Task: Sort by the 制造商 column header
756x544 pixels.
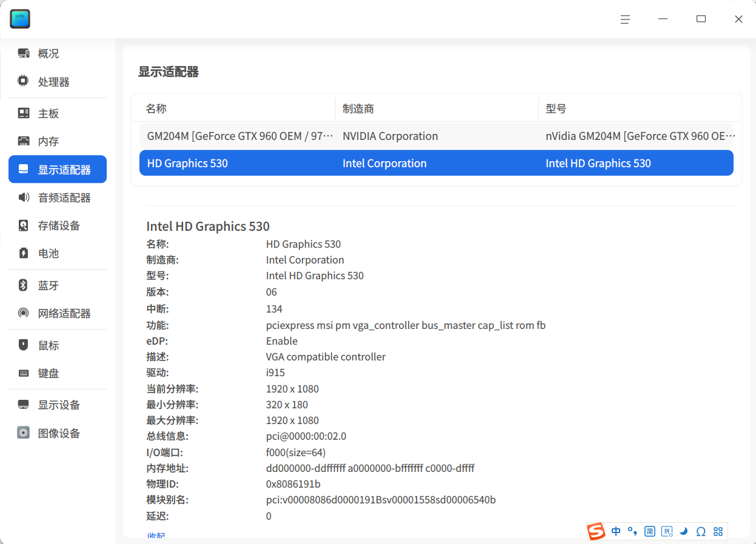Action: point(358,108)
